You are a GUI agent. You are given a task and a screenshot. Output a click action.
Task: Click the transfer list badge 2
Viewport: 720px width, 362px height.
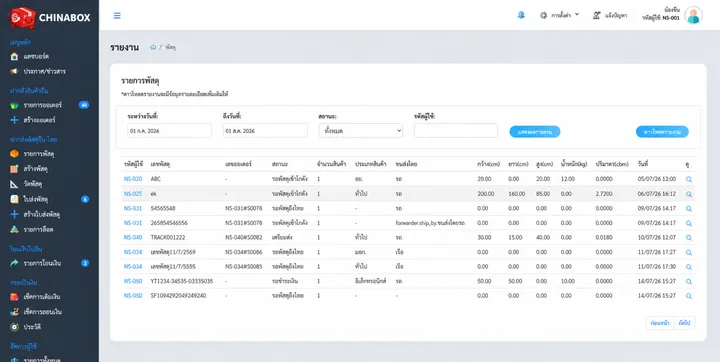(x=85, y=263)
